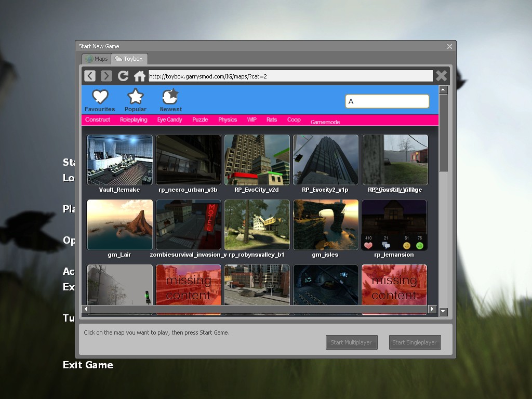Click the horizontal scrollbar right arrow
Screen dimensions: 532x399
[x=432, y=309]
